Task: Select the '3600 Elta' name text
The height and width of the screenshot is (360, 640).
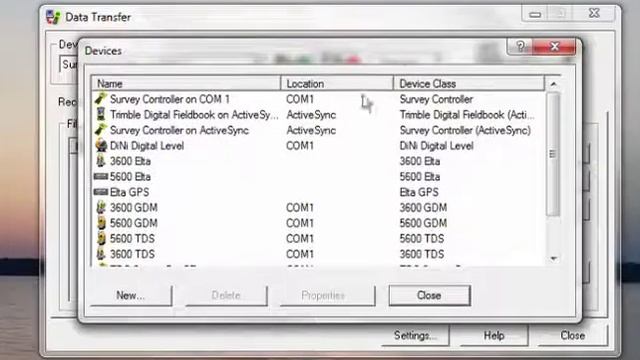Action: click(x=130, y=161)
